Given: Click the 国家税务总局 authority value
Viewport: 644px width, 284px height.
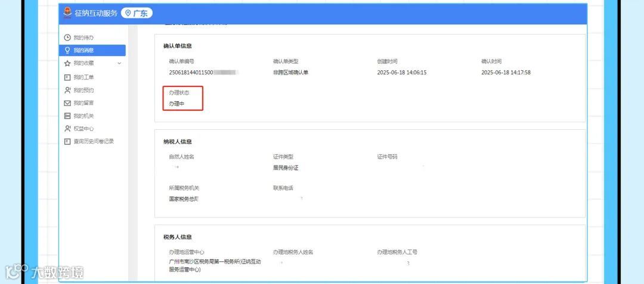Looking at the screenshot, I should pos(184,199).
